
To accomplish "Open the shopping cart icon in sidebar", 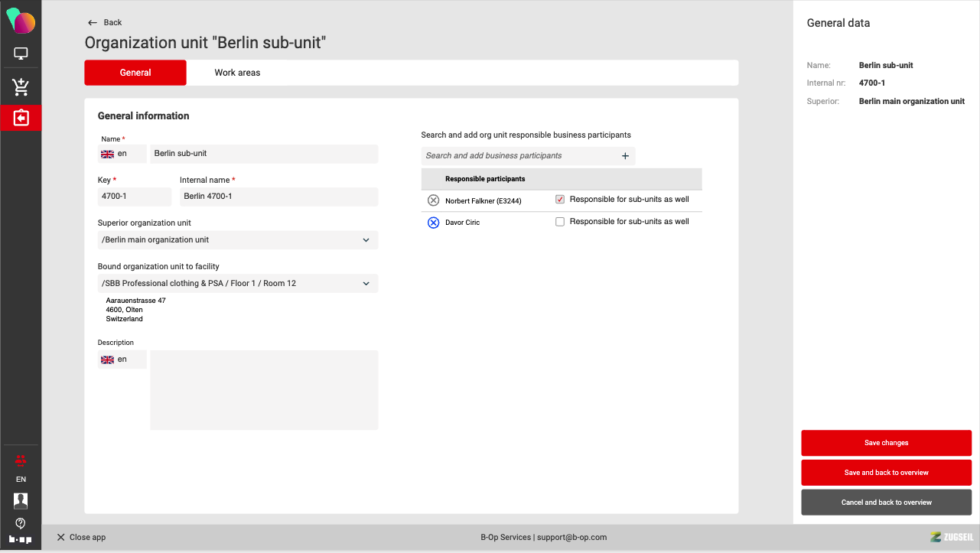I will pos(21,87).
